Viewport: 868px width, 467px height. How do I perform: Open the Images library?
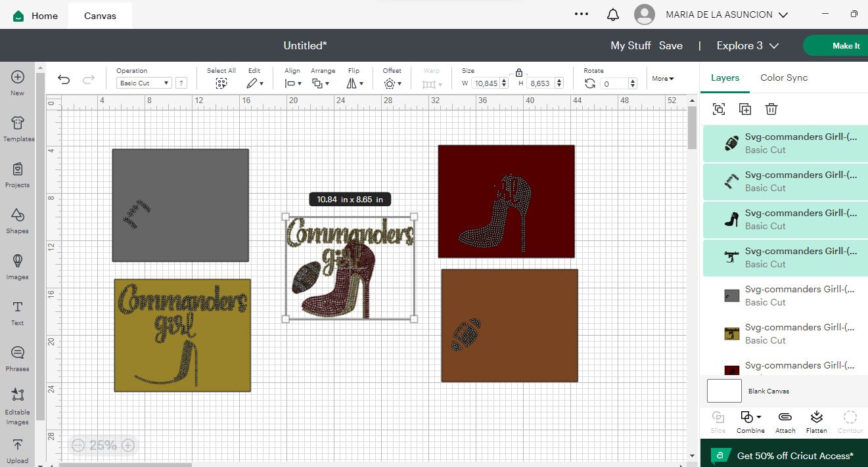[x=18, y=267]
